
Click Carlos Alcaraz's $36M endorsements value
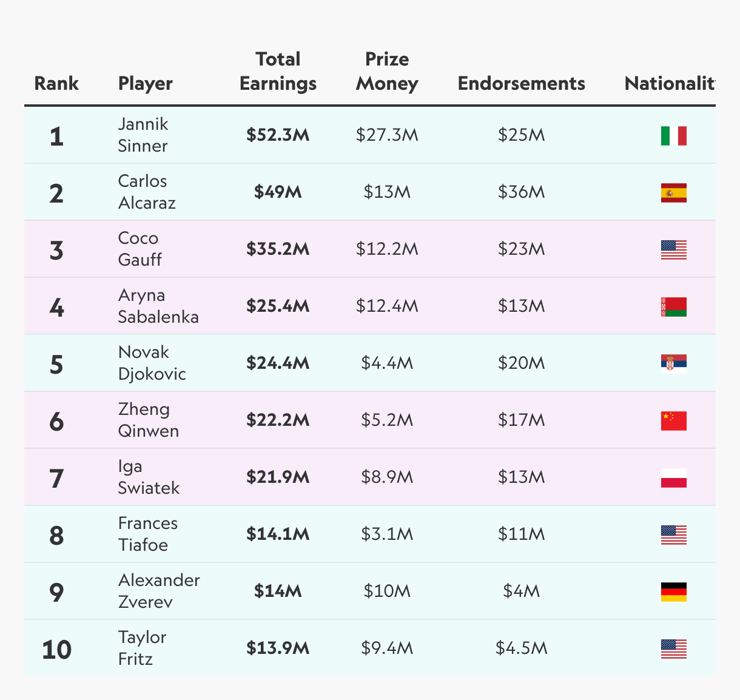point(522,192)
